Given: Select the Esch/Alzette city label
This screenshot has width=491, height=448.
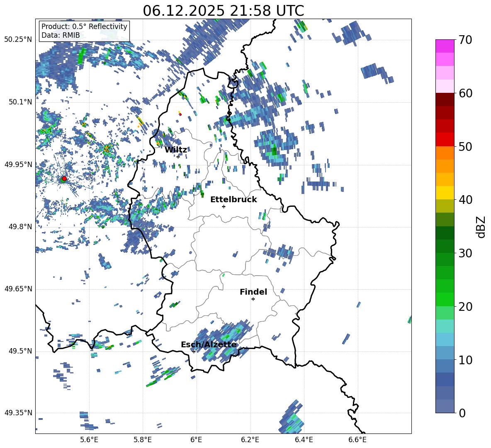Looking at the screenshot, I should [209, 344].
